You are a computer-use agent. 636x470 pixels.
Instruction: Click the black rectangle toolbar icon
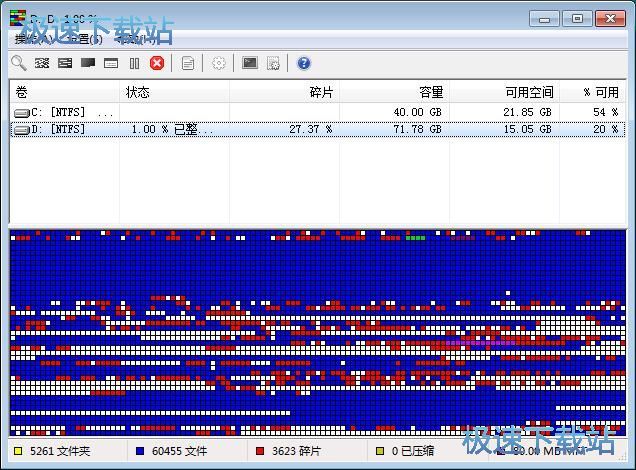88,63
